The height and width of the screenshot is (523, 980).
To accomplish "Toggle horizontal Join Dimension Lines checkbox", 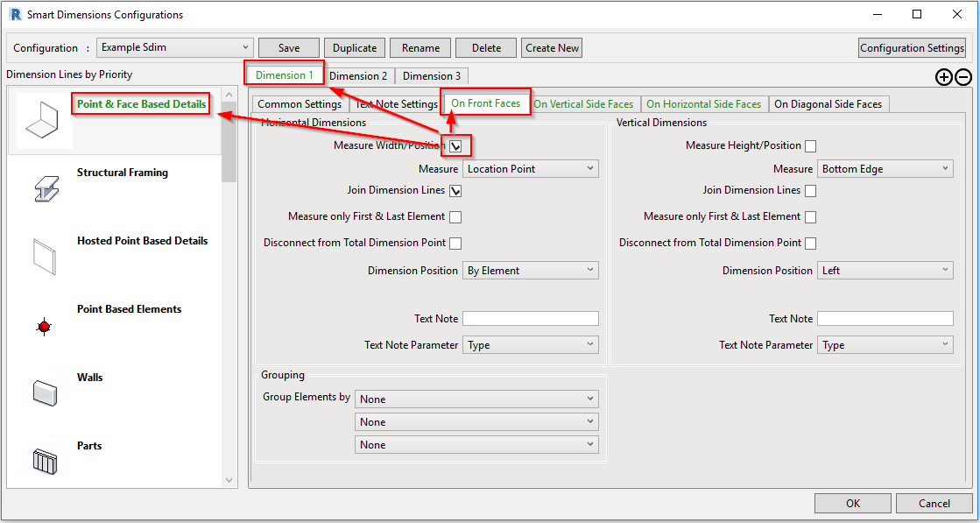I will coord(455,191).
